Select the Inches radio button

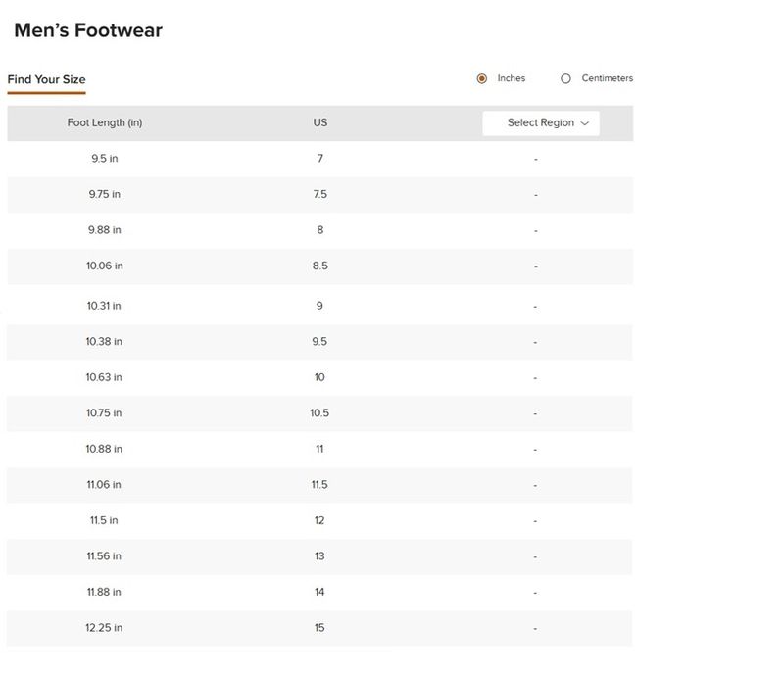pos(482,79)
